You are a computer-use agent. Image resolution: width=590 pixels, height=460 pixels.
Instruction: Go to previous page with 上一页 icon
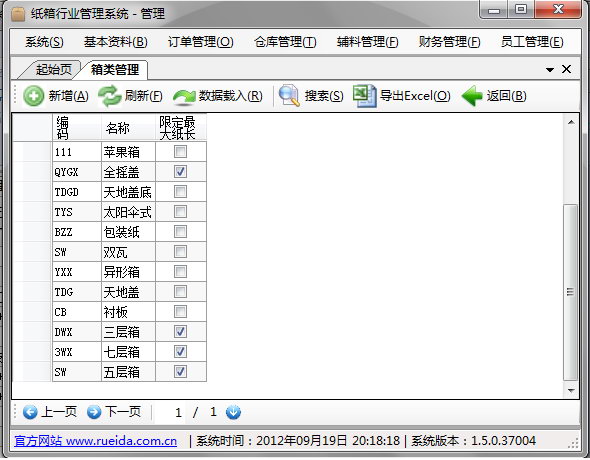tap(30, 412)
